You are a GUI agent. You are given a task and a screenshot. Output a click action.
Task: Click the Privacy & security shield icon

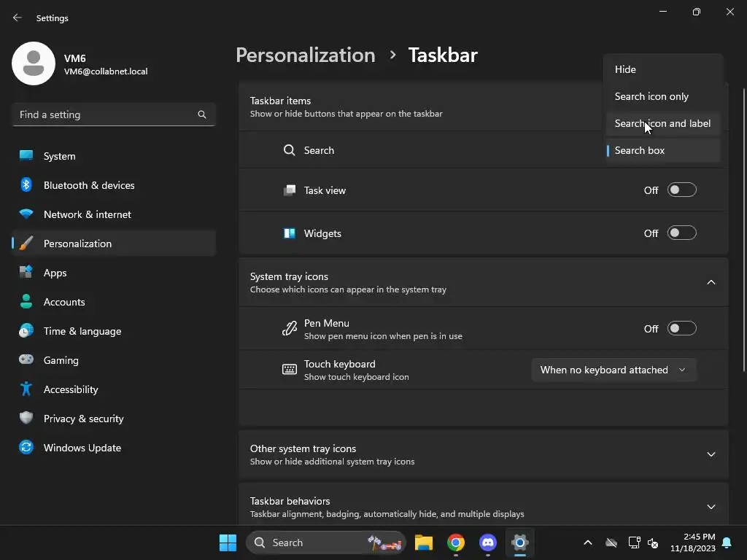tap(26, 418)
